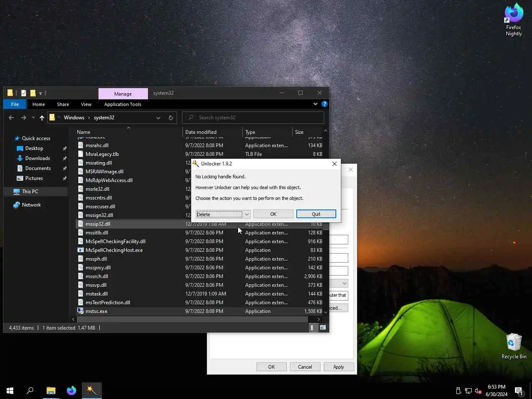Switch to File Explorer in taskbar
This screenshot has width=532, height=399.
(x=51, y=390)
